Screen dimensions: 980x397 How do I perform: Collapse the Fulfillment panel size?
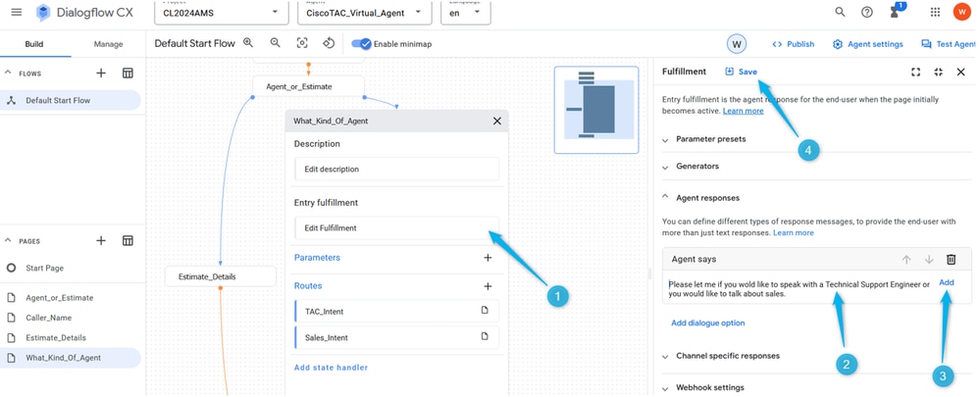(x=938, y=72)
